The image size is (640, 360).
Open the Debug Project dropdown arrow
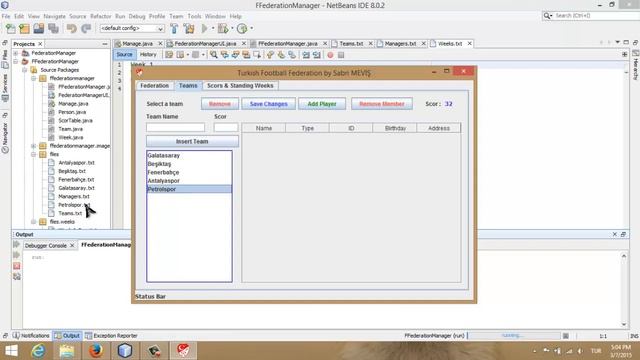click(x=232, y=29)
